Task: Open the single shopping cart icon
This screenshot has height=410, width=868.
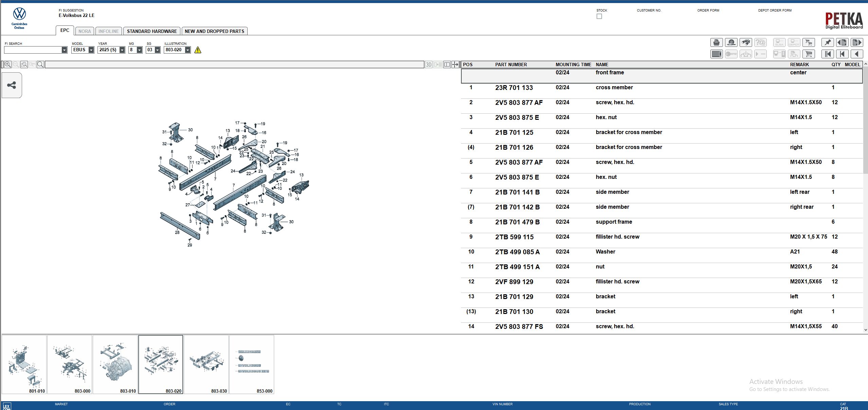Action: (809, 54)
